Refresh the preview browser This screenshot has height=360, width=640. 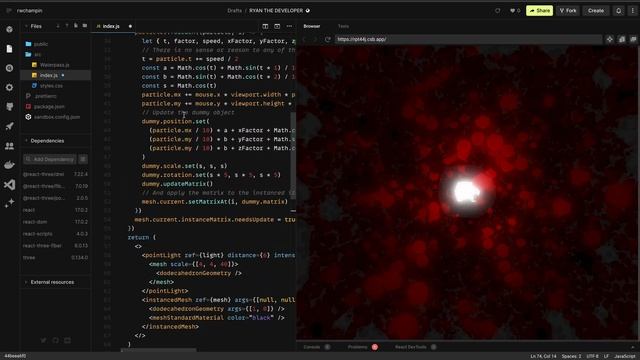point(327,39)
